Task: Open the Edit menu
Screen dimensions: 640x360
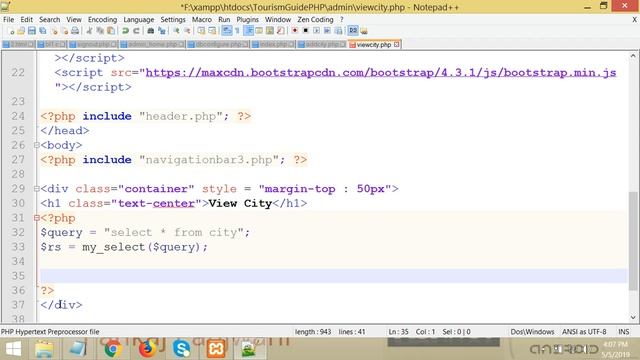Action: tap(27, 20)
